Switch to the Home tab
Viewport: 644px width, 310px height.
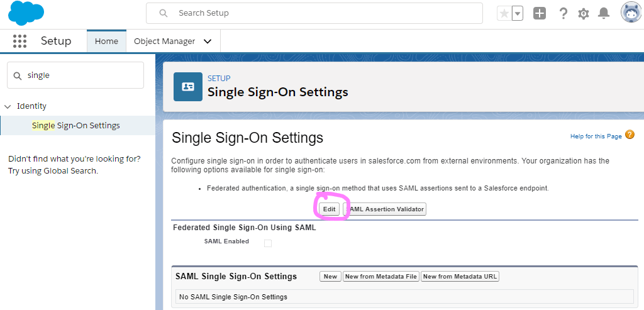106,42
